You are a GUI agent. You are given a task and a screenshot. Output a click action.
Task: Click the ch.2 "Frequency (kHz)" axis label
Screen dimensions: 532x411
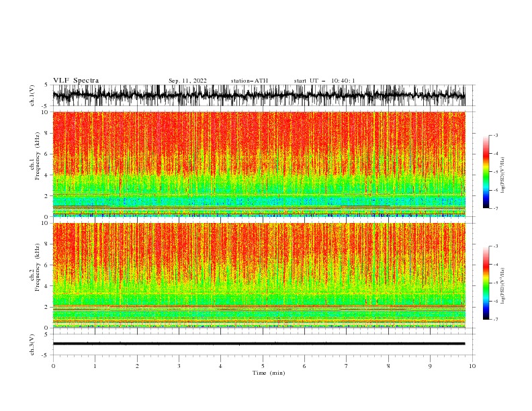[38, 267]
